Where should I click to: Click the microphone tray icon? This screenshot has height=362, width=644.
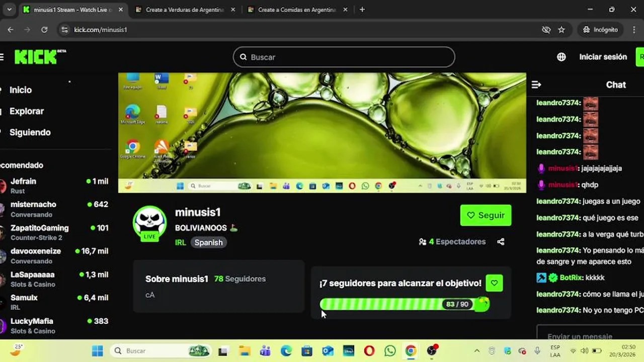click(537, 351)
